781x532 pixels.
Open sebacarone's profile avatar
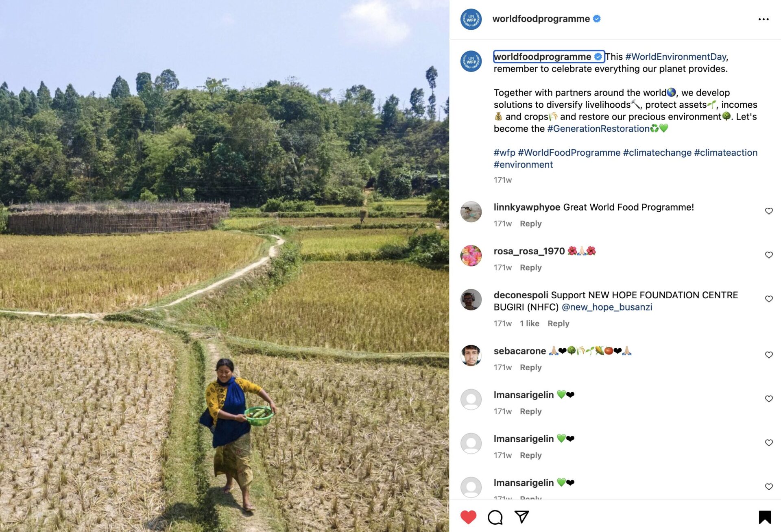[471, 356]
